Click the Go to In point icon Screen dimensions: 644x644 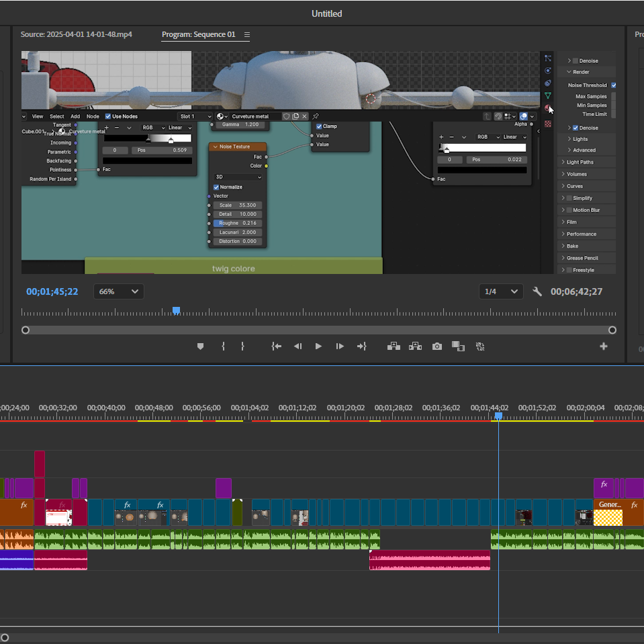coord(277,347)
